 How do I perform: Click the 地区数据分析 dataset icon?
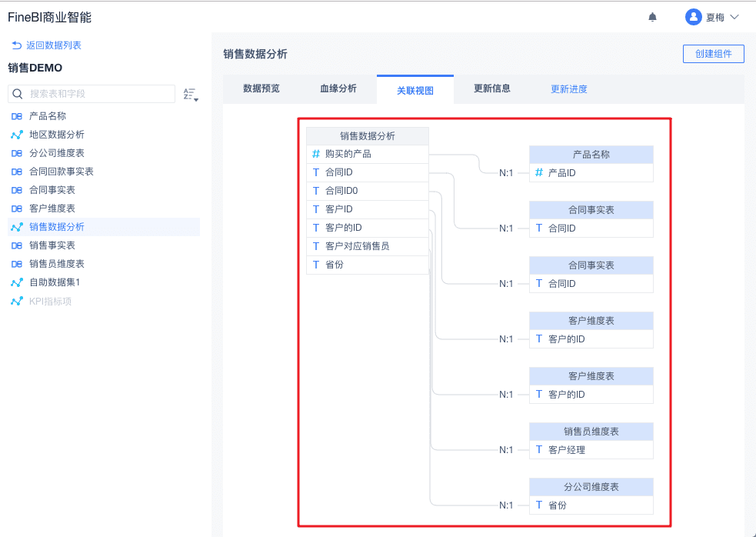click(17, 135)
